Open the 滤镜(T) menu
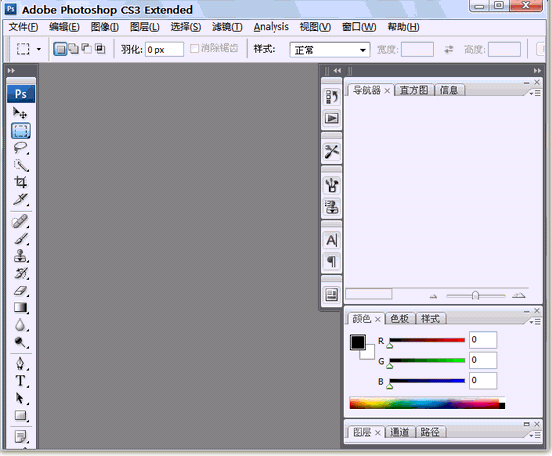552x456 pixels. tap(227, 27)
